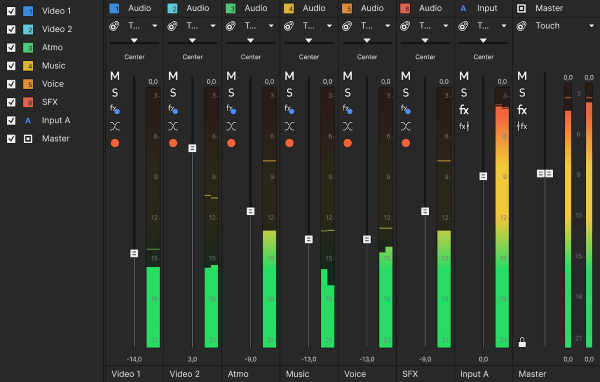Uncheck Video 2 in the channel list
The height and width of the screenshot is (382, 600).
tap(11, 29)
